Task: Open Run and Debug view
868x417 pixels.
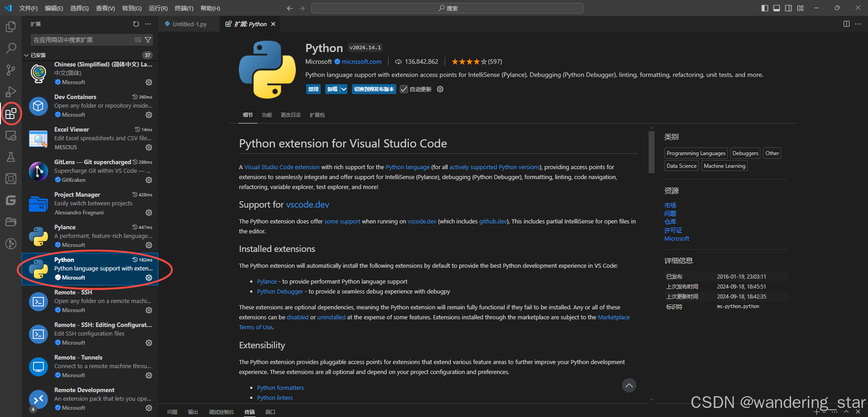Action: point(11,92)
